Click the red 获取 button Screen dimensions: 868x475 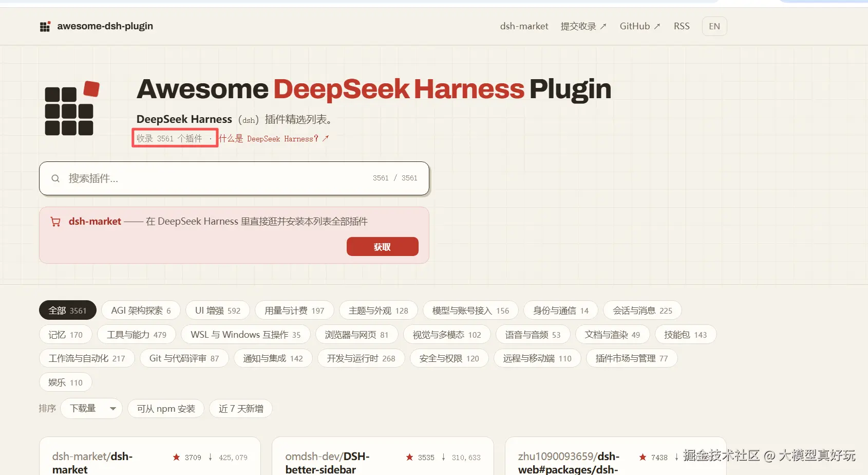pyautogui.click(x=383, y=246)
